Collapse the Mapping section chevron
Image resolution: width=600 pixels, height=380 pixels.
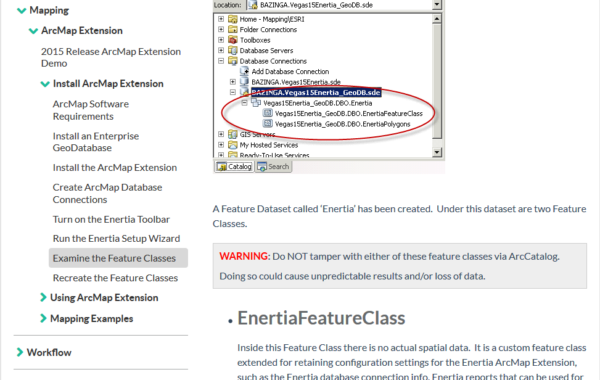coord(21,11)
